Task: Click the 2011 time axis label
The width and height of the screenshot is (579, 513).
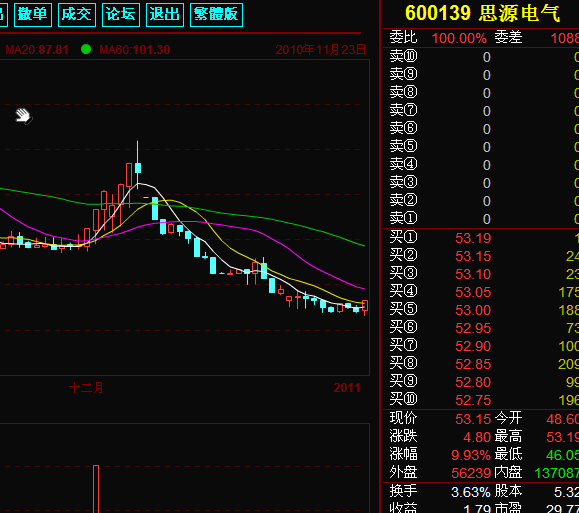Action: 347,388
